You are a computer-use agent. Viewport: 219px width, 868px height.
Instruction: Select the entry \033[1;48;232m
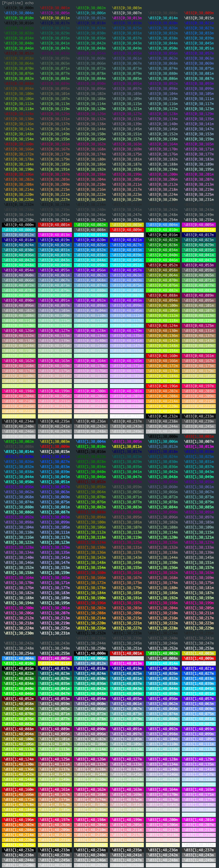point(19,850)
